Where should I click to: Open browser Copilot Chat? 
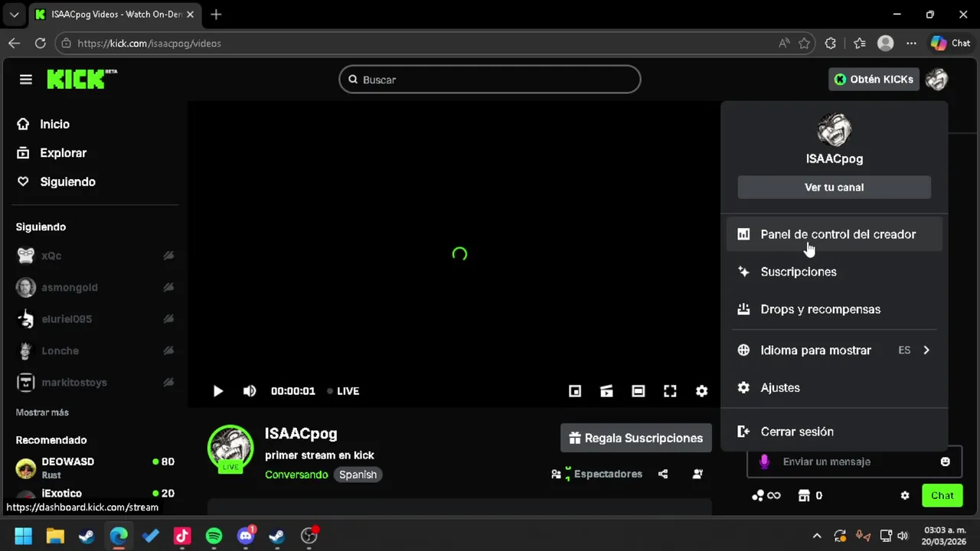click(x=950, y=44)
